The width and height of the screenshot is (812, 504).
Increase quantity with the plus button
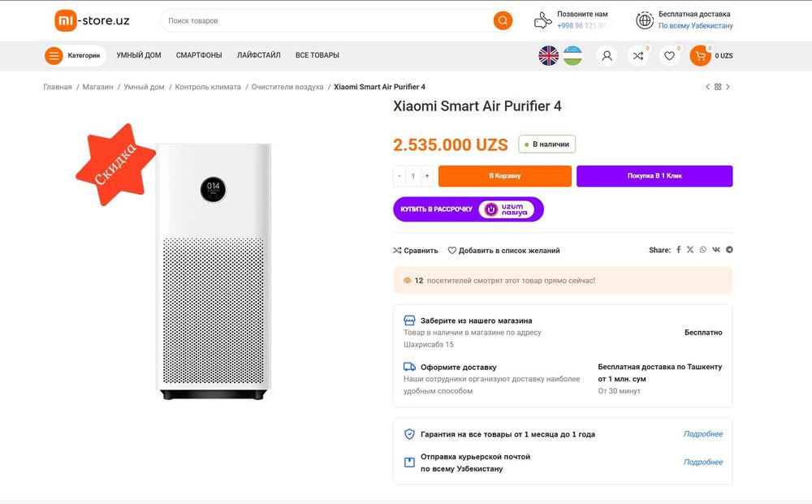pos(427,176)
